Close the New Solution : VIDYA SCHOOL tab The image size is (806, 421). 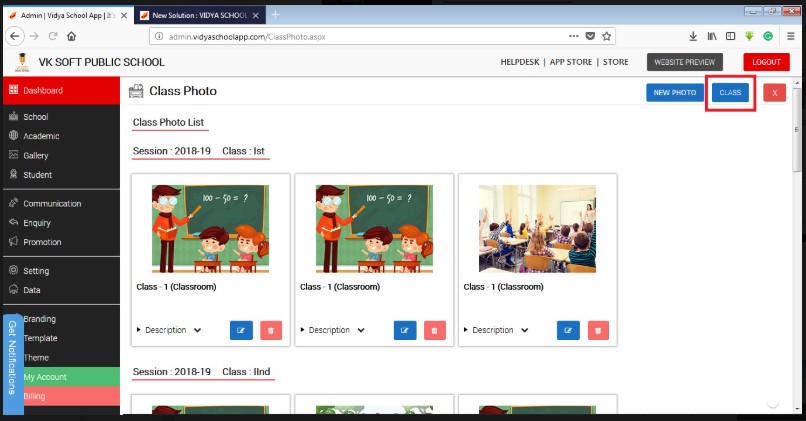(255, 15)
